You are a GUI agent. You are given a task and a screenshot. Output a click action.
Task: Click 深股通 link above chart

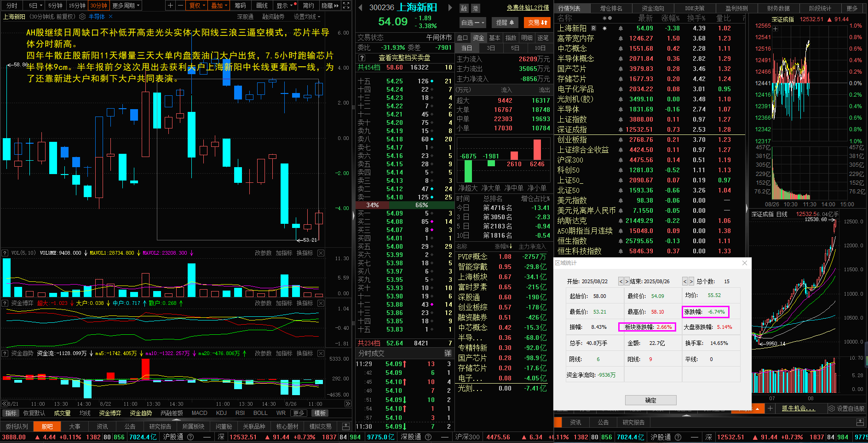click(x=245, y=17)
